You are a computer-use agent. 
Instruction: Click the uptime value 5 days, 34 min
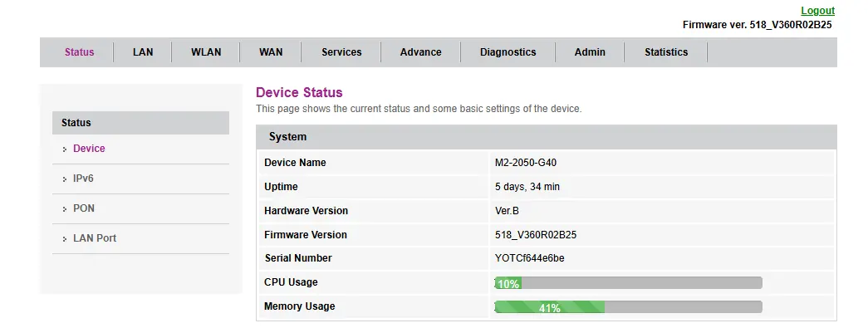coord(527,187)
